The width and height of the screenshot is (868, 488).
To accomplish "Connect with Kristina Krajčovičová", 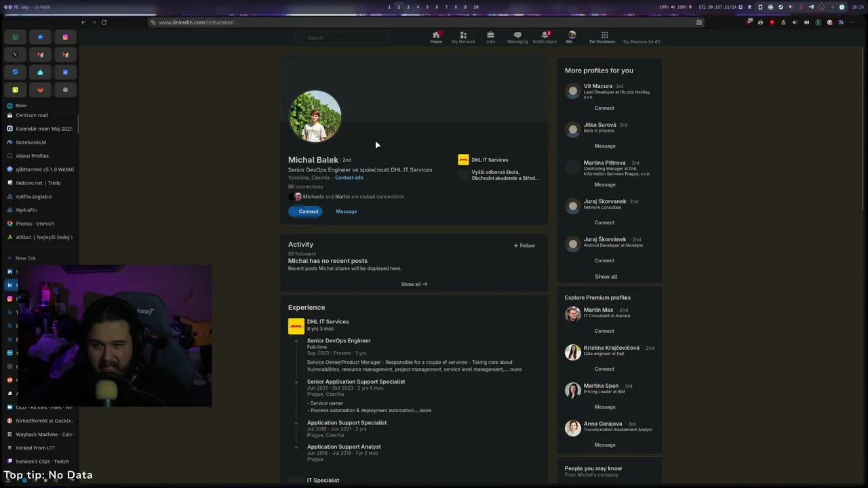I will (604, 369).
